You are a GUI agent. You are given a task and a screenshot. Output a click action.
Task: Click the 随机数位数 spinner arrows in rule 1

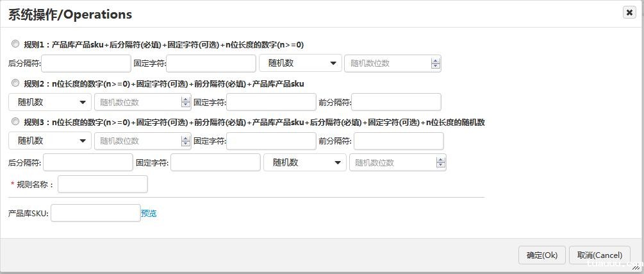436,63
